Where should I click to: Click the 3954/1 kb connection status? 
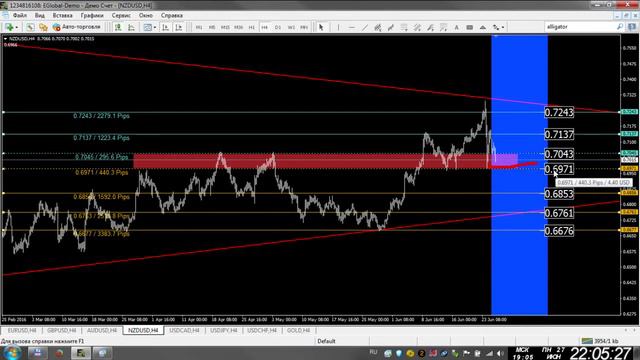(600, 341)
